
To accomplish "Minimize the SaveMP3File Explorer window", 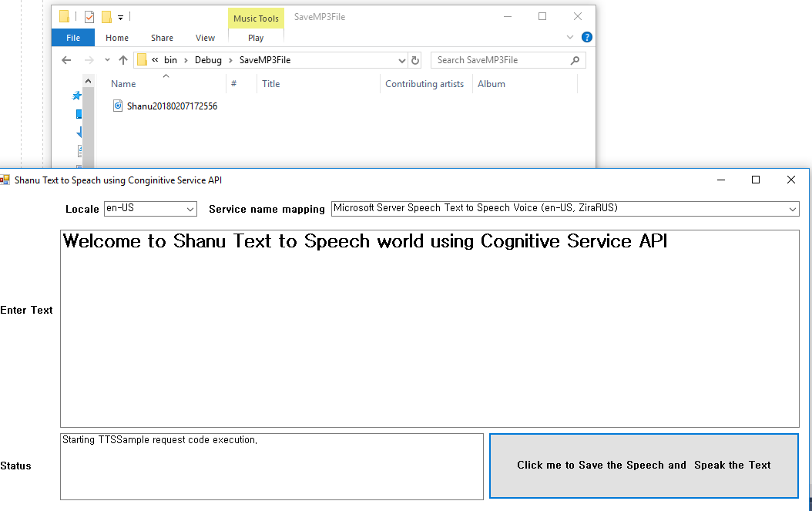I will click(508, 17).
